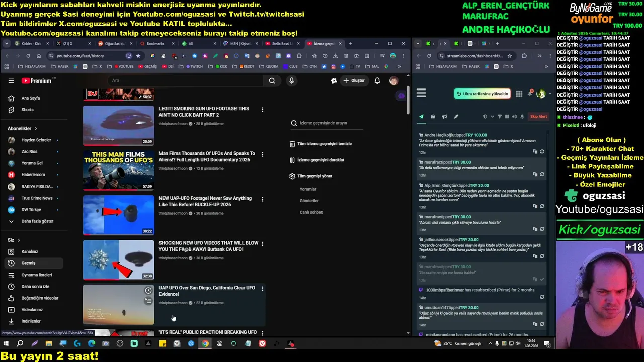Viewport: 644px width, 362px height.
Task: Select Gönderiler history link
Action: tap(309, 201)
